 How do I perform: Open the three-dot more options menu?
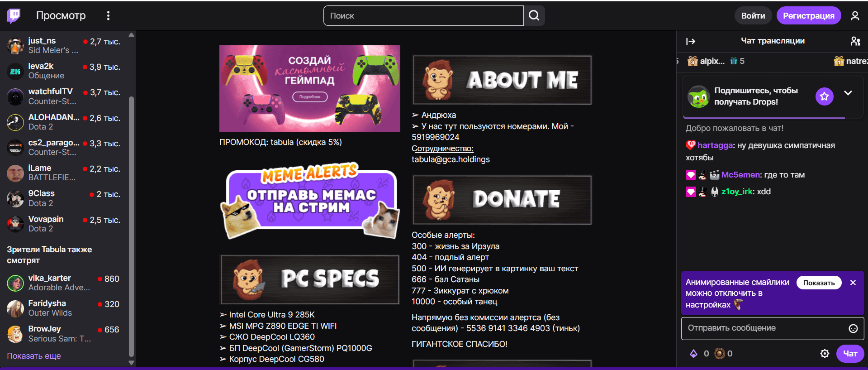point(108,16)
